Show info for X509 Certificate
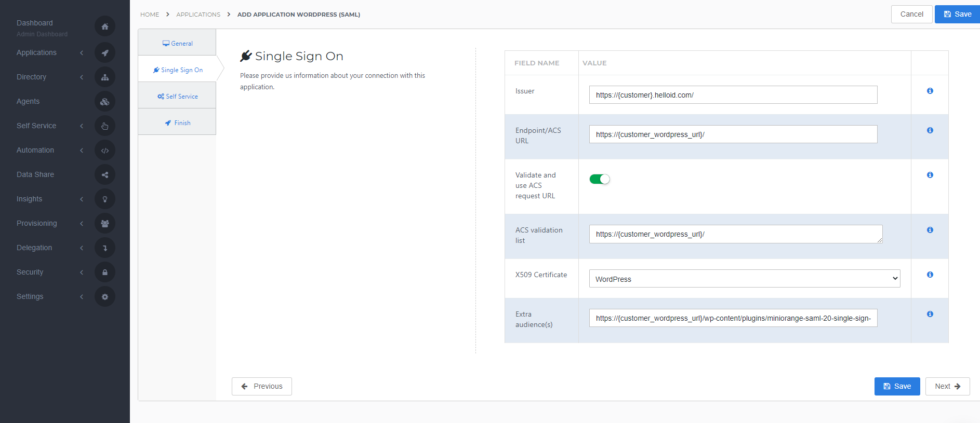 pos(930,275)
